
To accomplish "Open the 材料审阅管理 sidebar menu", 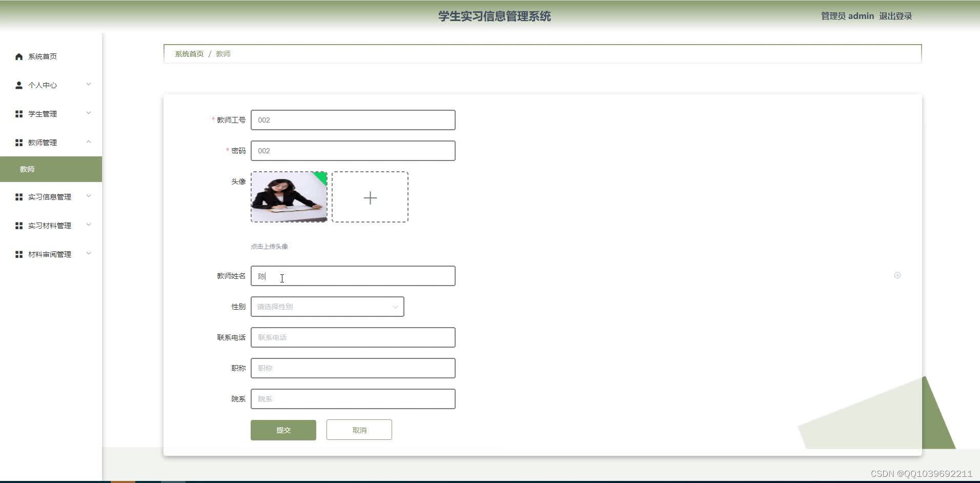I will click(x=51, y=254).
